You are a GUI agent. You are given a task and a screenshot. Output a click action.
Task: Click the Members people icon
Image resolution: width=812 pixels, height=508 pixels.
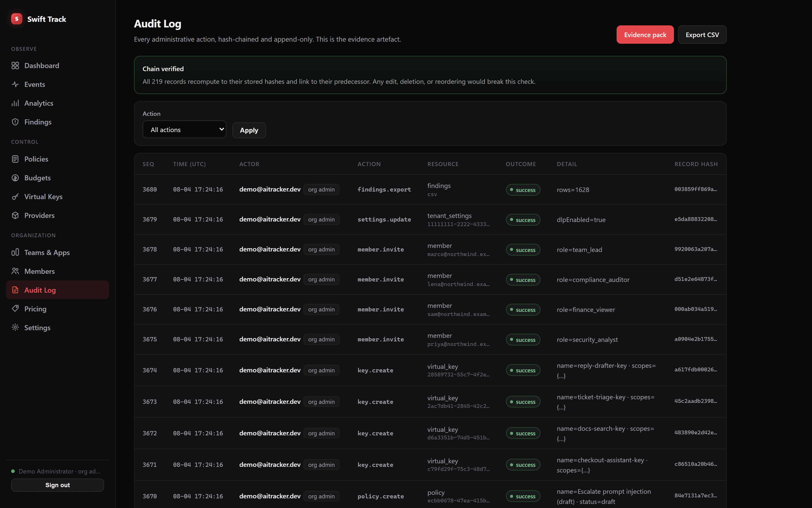click(x=15, y=271)
